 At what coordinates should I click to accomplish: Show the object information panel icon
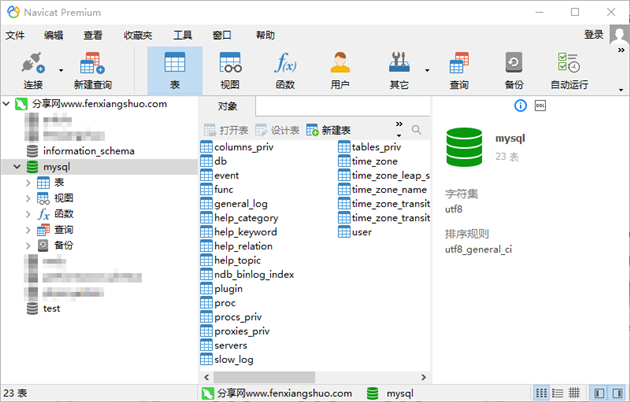(520, 106)
